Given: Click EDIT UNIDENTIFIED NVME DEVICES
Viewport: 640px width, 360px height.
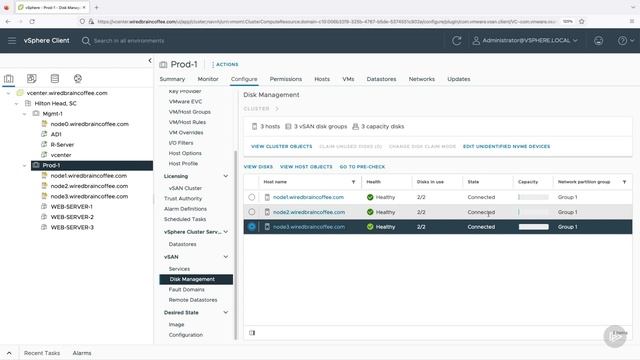Looking at the screenshot, I should [x=507, y=147].
